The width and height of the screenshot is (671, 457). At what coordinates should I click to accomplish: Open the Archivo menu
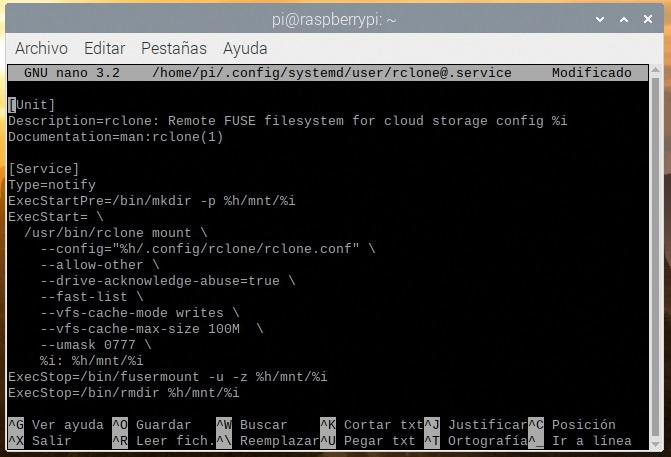[x=41, y=48]
